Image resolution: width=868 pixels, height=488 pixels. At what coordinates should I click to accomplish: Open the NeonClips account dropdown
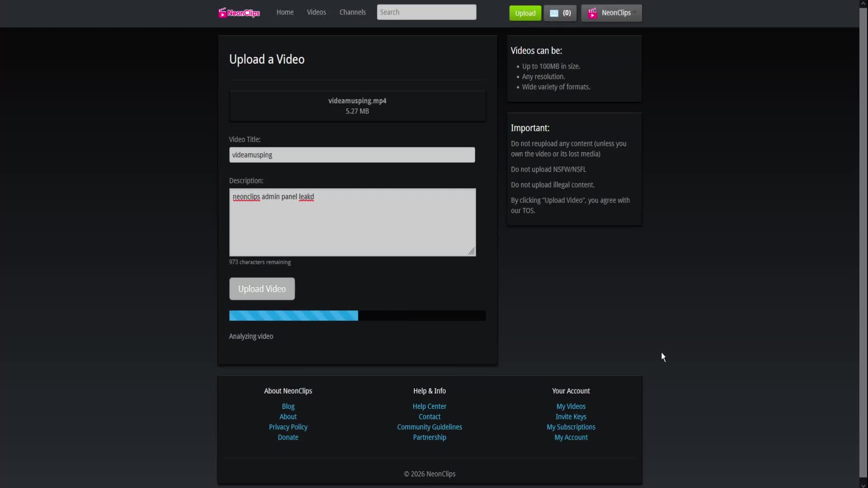coord(616,13)
